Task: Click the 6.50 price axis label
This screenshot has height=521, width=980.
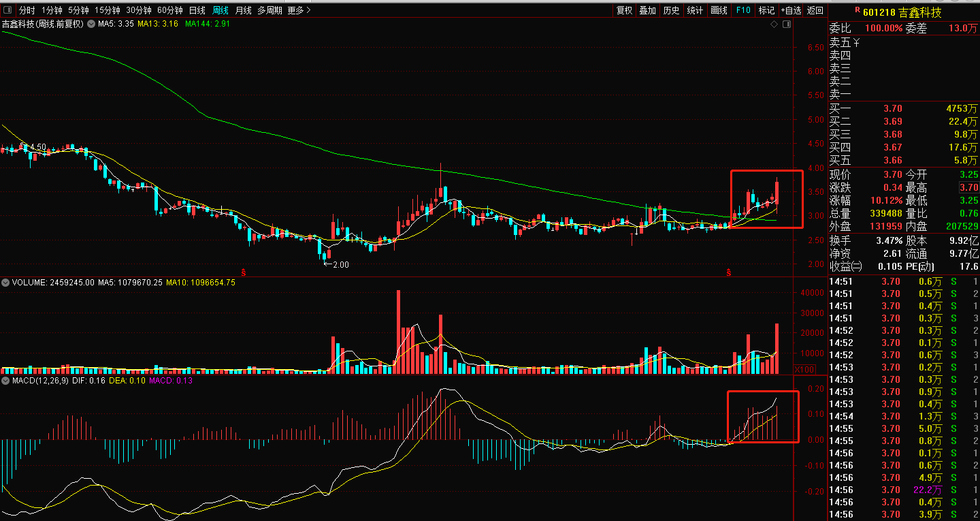Action: point(815,48)
